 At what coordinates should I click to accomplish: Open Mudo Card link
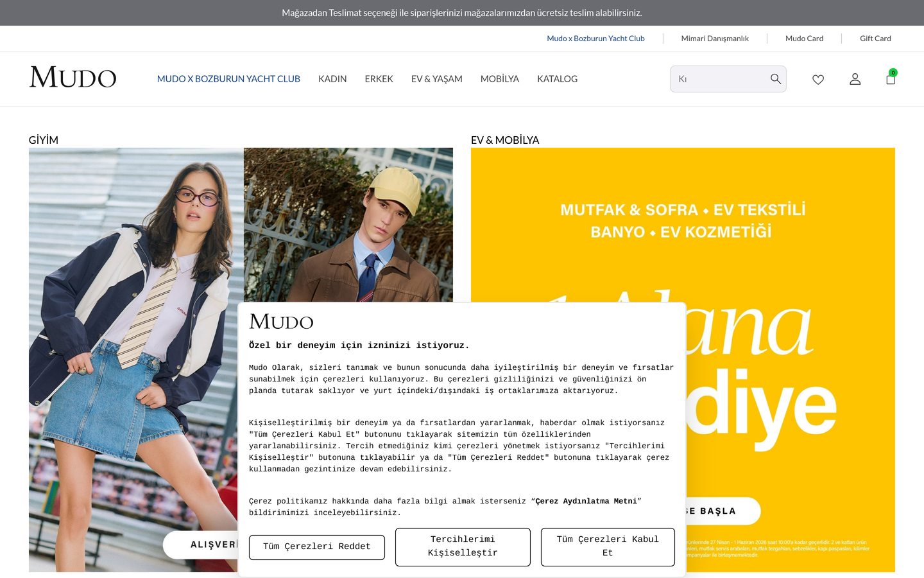804,39
